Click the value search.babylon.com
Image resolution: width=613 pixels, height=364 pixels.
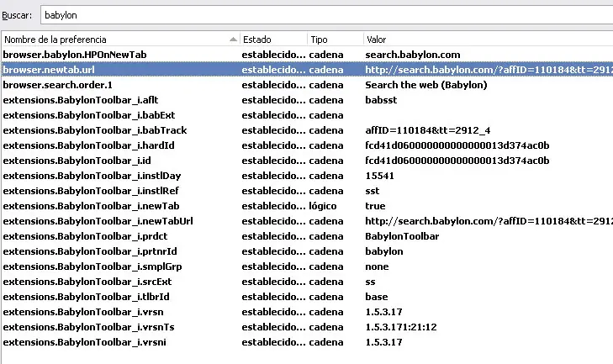412,55
